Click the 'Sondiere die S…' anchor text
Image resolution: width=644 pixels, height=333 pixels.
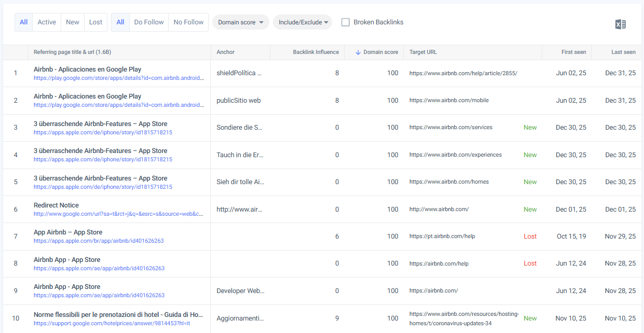(x=240, y=128)
